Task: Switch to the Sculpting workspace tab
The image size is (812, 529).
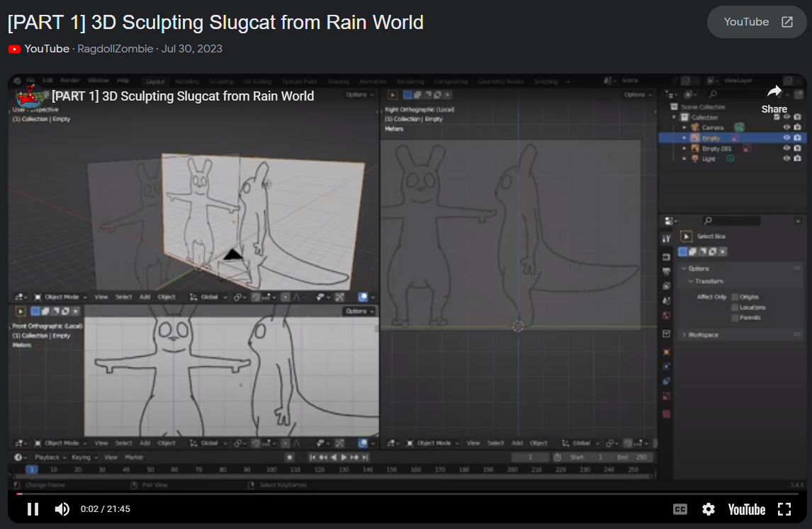Action: 221,81
